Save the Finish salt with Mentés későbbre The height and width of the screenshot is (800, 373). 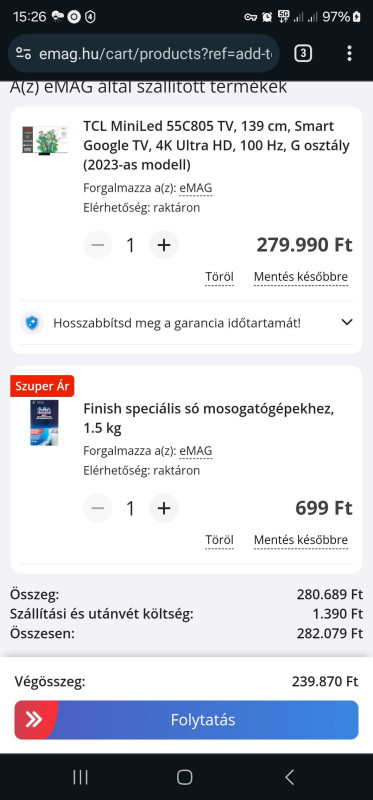point(301,540)
